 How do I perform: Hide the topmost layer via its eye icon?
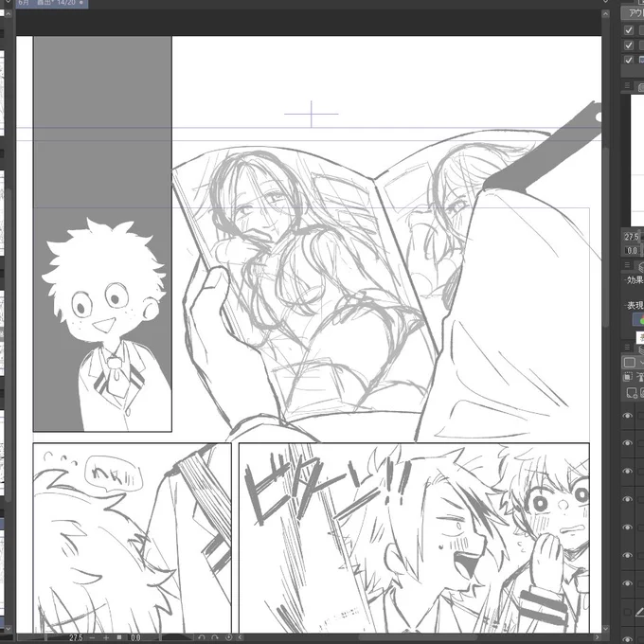click(x=627, y=415)
